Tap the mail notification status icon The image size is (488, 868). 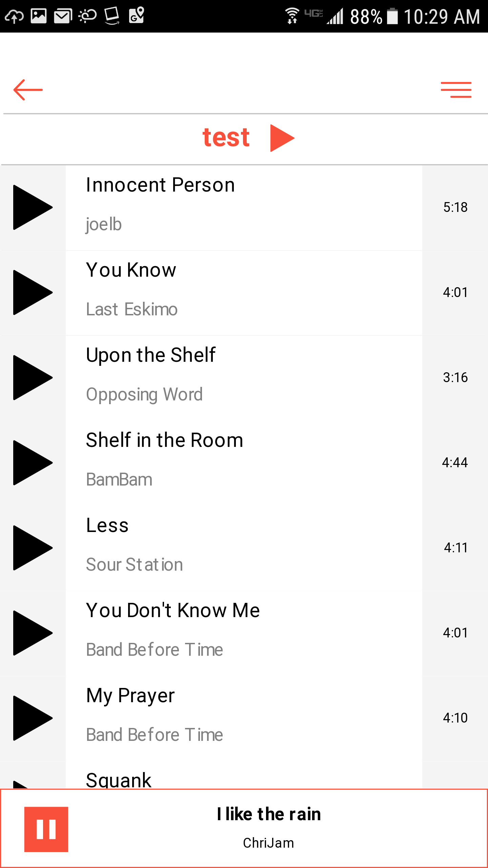coord(63,16)
